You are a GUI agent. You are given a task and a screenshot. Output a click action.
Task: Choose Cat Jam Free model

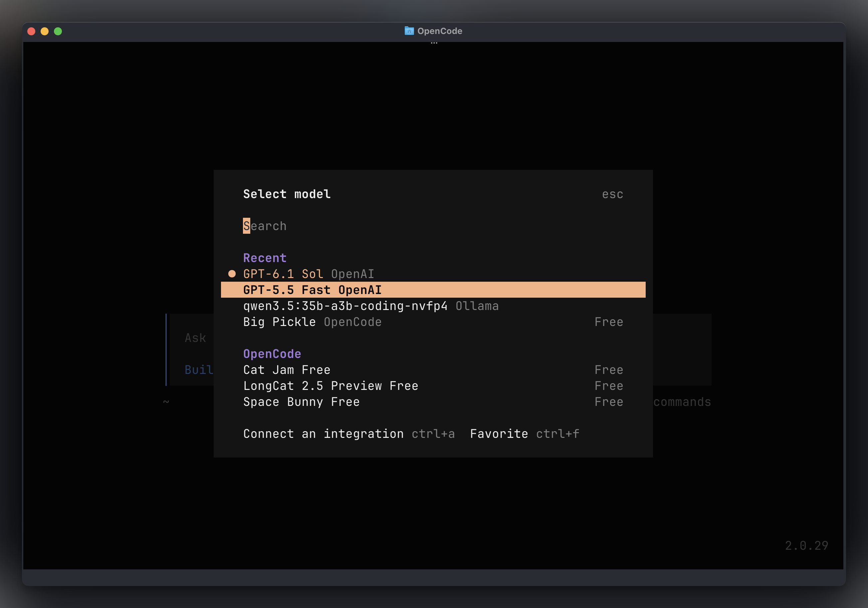click(433, 370)
